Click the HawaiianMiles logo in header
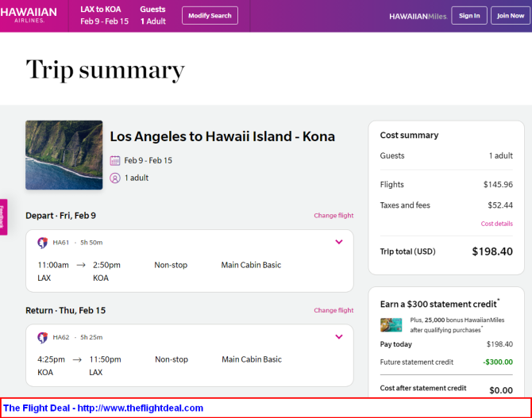The image size is (532, 418). point(418,17)
